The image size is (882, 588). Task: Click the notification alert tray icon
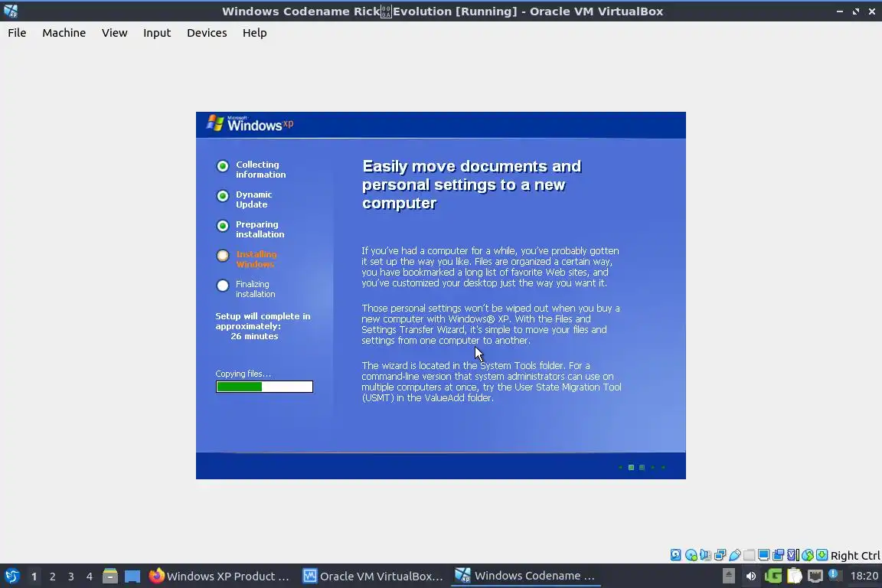(x=835, y=575)
